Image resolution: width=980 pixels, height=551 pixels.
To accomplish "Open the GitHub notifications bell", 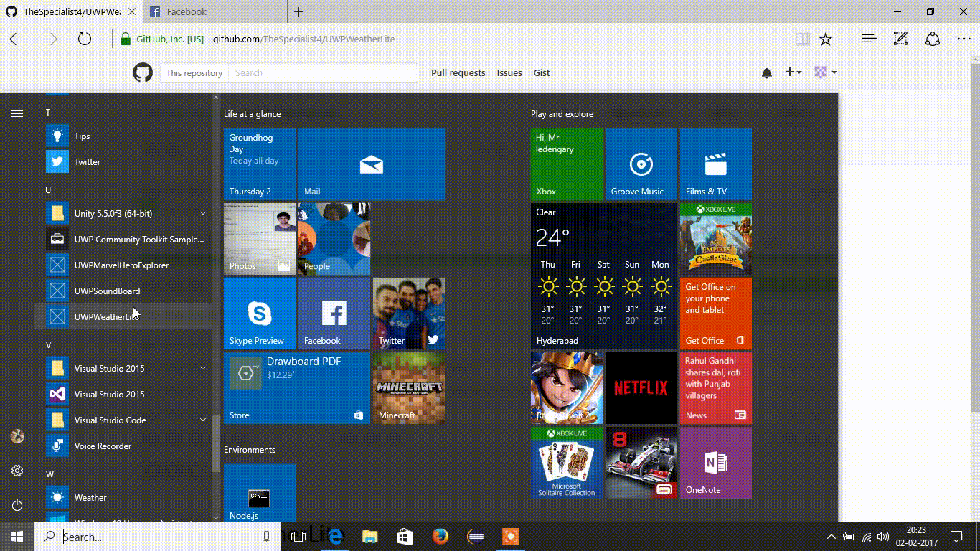I will click(767, 72).
